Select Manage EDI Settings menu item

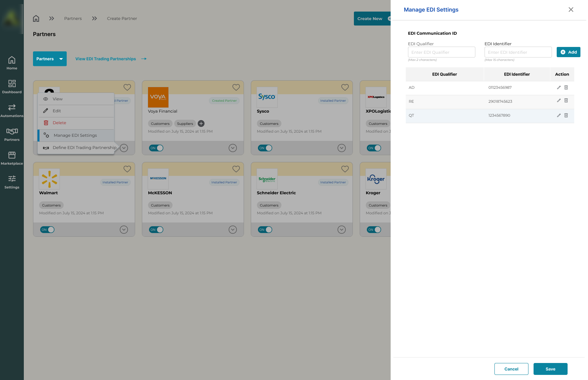[75, 135]
